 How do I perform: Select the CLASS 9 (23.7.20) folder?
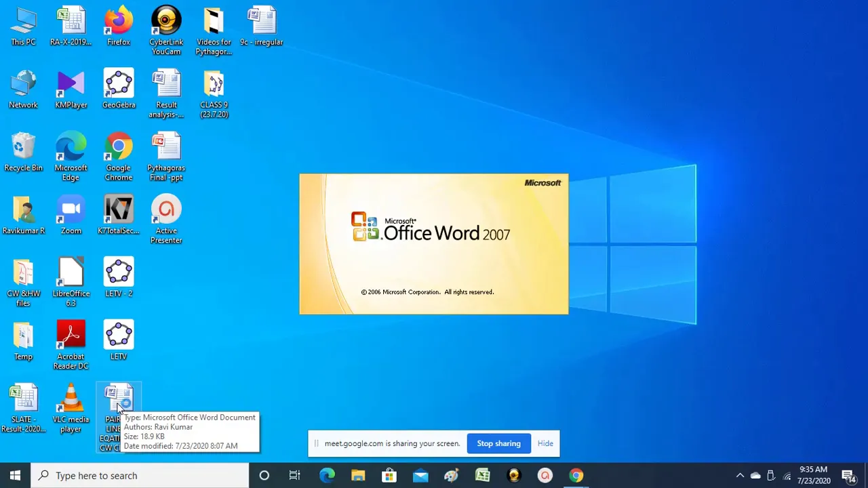214,94
